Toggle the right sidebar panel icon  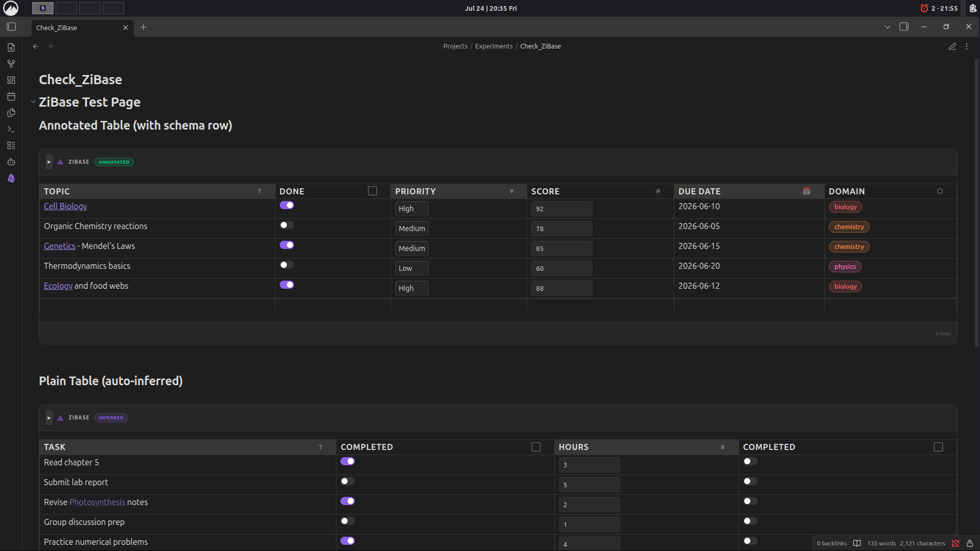pyautogui.click(x=904, y=27)
